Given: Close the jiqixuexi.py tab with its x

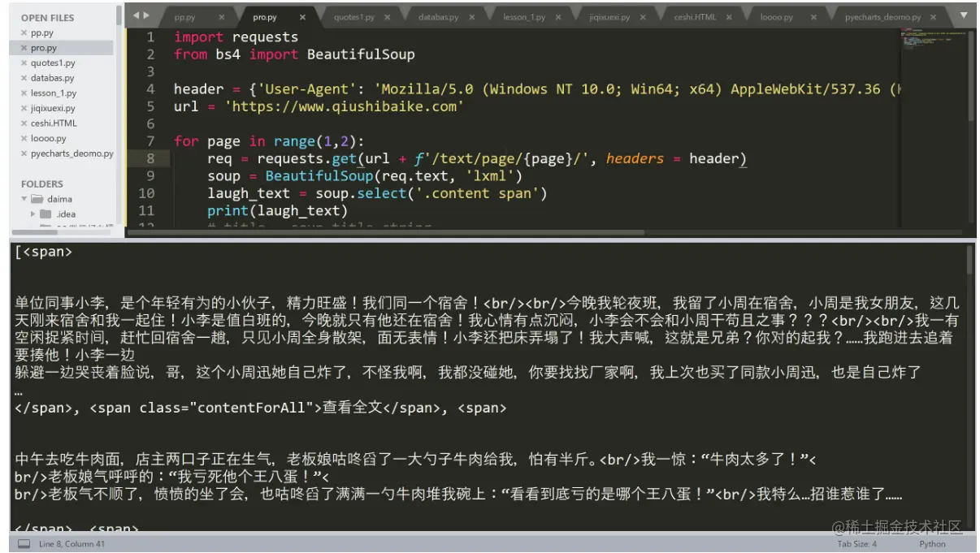Looking at the screenshot, I should (x=643, y=17).
